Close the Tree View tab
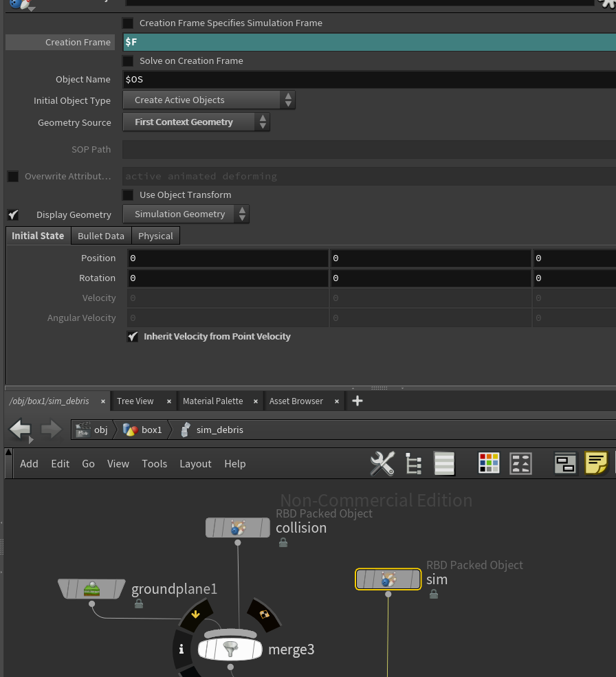Viewport: 616px width, 677px height. pos(169,401)
